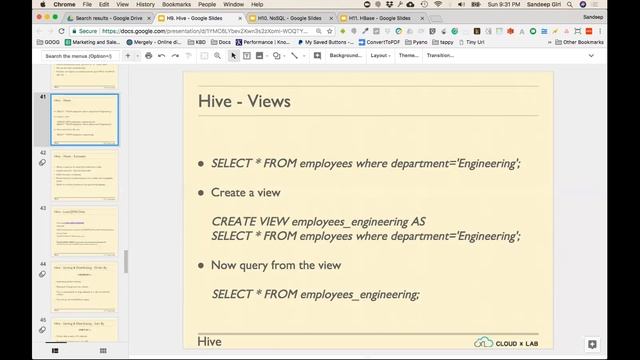Click the volume icon in menu bar

pyautogui.click(x=461, y=4)
